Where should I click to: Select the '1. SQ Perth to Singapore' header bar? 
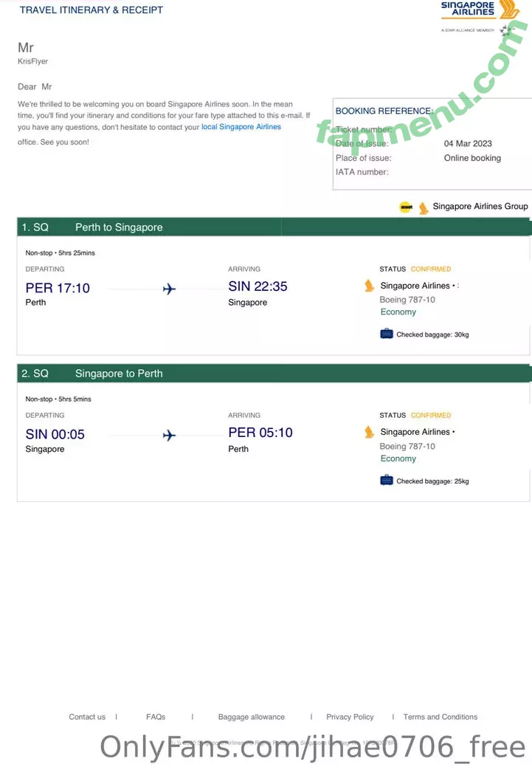coord(274,227)
